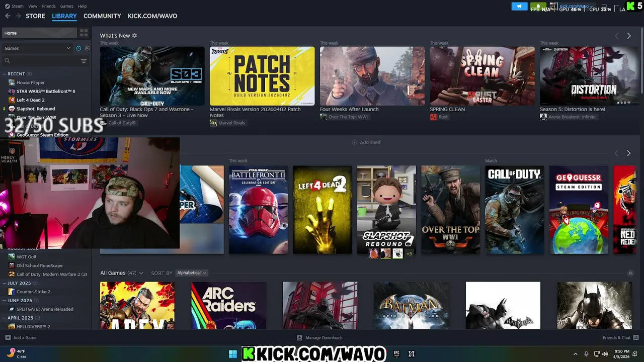Open the weather widget showing 46°F

(x=17, y=354)
